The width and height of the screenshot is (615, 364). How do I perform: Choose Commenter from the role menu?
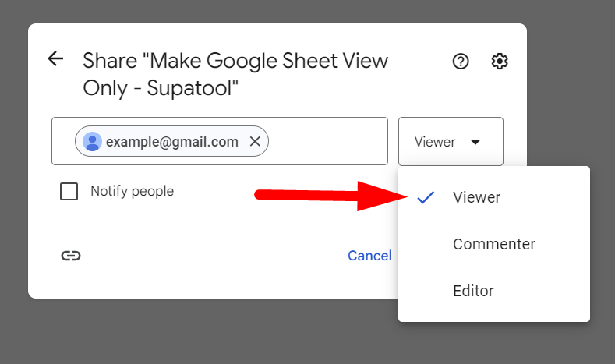(x=493, y=244)
